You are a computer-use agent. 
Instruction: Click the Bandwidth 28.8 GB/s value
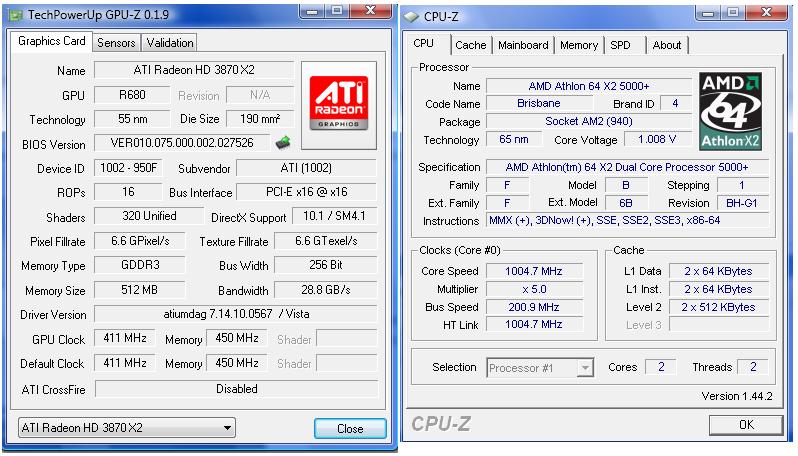click(326, 290)
